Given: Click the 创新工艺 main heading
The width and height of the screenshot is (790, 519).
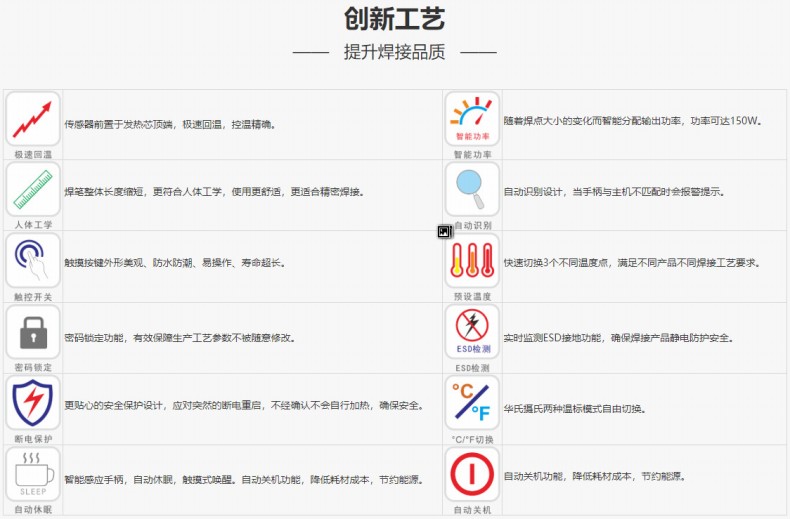Looking at the screenshot, I should click(x=394, y=19).
